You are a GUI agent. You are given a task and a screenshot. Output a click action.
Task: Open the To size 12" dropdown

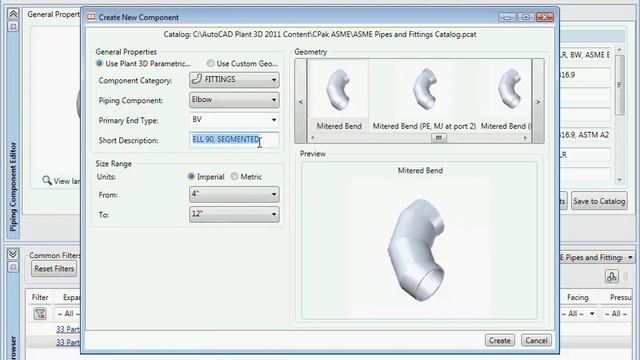pyautogui.click(x=234, y=214)
